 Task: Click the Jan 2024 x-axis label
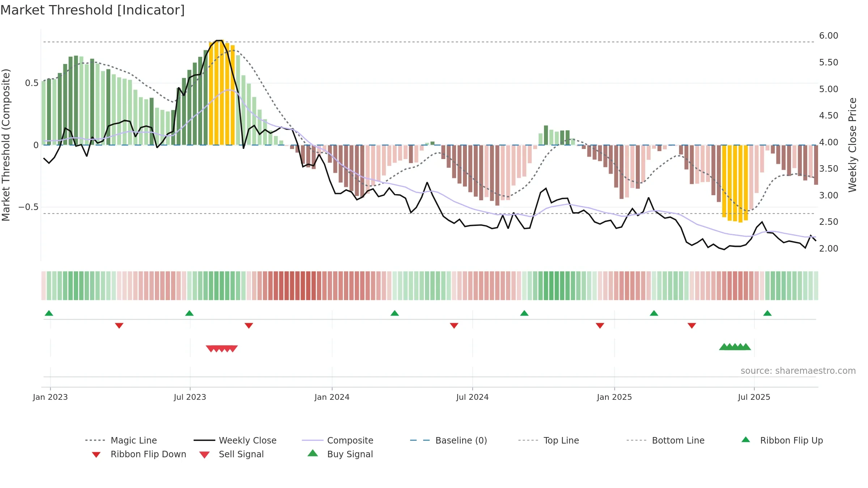coord(332,397)
